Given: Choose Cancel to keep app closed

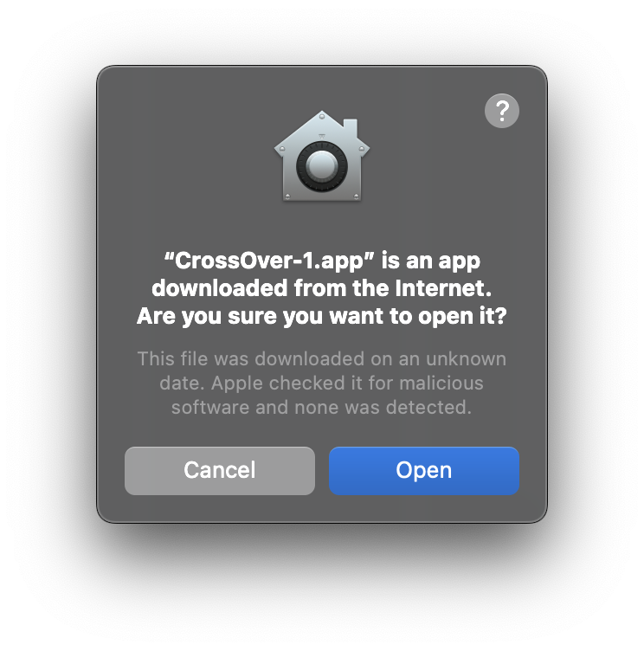Looking at the screenshot, I should [220, 470].
